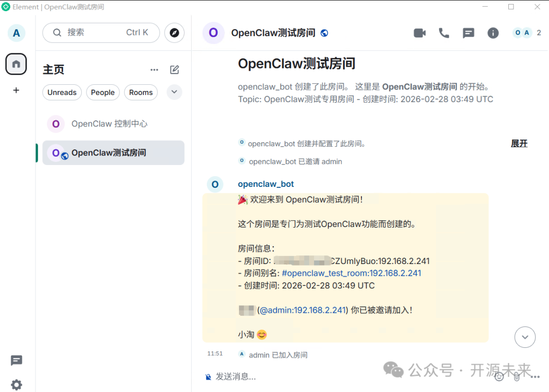Open room list options via ellipsis menu
This screenshot has width=549, height=392.
tap(154, 70)
